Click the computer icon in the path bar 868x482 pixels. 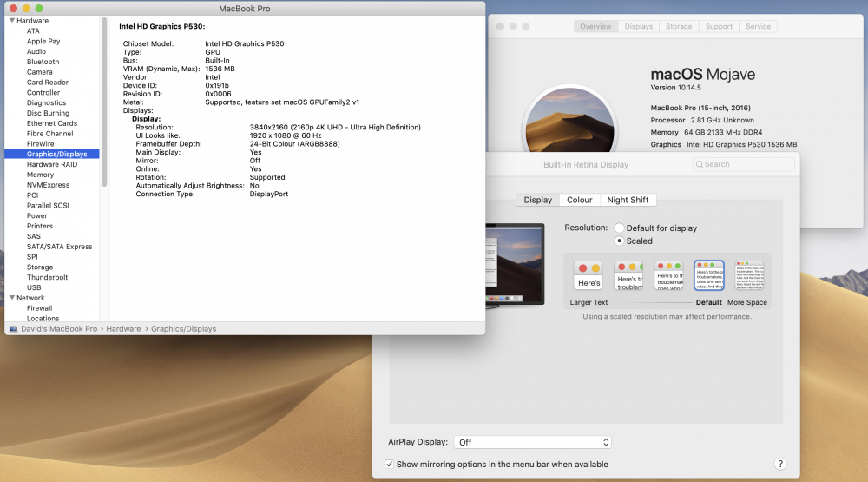point(13,328)
